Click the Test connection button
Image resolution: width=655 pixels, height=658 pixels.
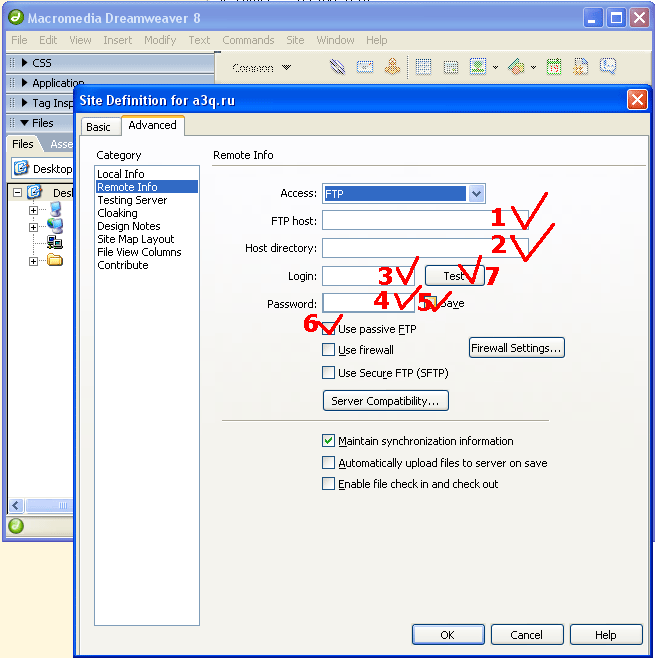tap(454, 276)
